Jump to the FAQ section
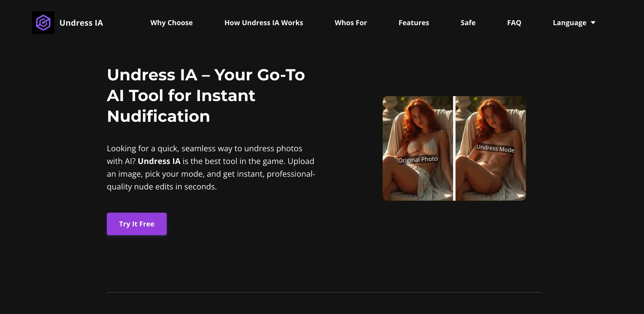 coord(514,23)
